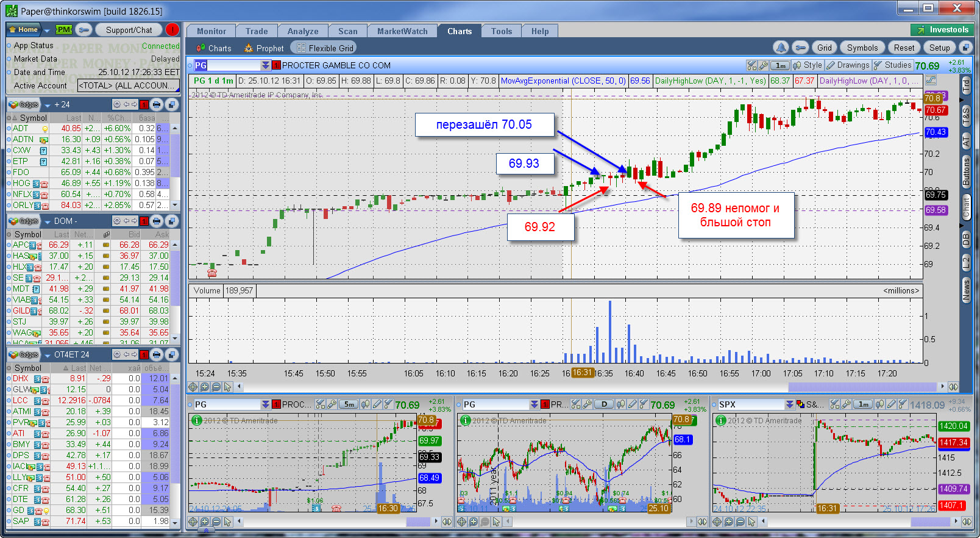
Task: Click the red exclamation alert icon
Action: (x=172, y=29)
